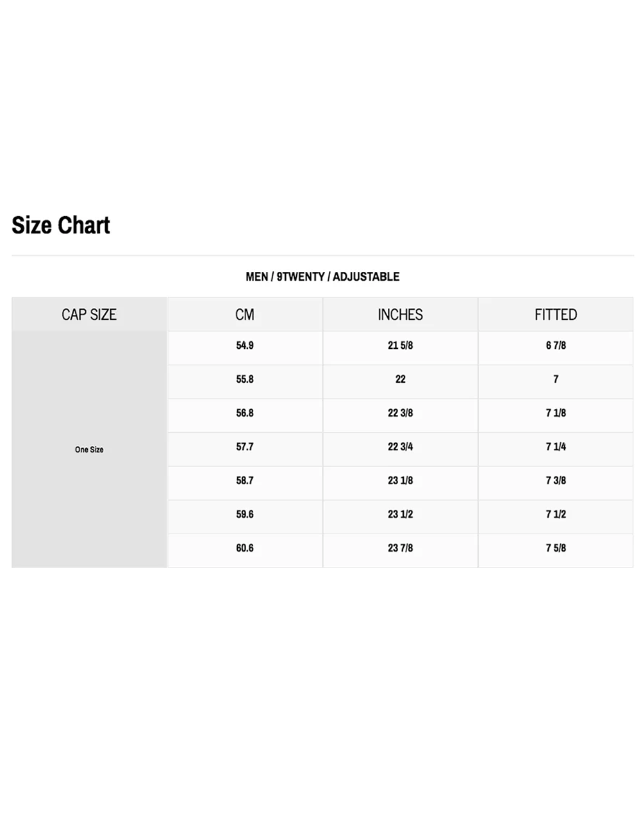Select fitted size 7 1/4
Image resolution: width=641 pixels, height=840 pixels.
[556, 447]
